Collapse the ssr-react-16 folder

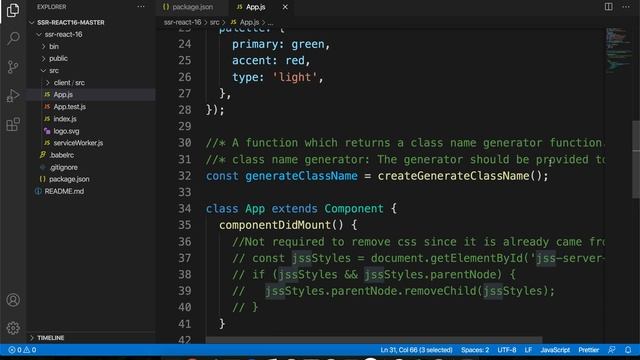[x=63, y=34]
